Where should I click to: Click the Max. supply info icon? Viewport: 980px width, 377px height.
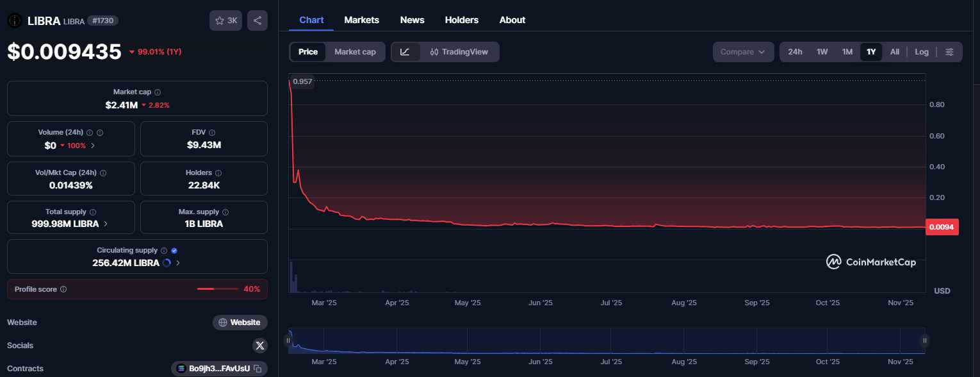click(227, 212)
